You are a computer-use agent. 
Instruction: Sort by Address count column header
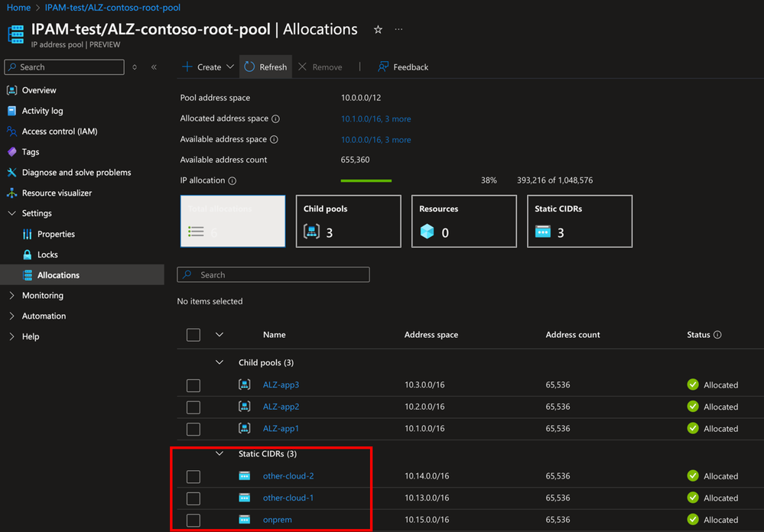coord(573,335)
